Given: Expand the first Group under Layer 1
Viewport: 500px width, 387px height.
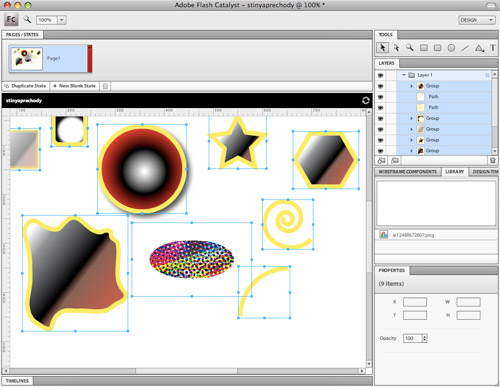Looking at the screenshot, I should (x=411, y=86).
